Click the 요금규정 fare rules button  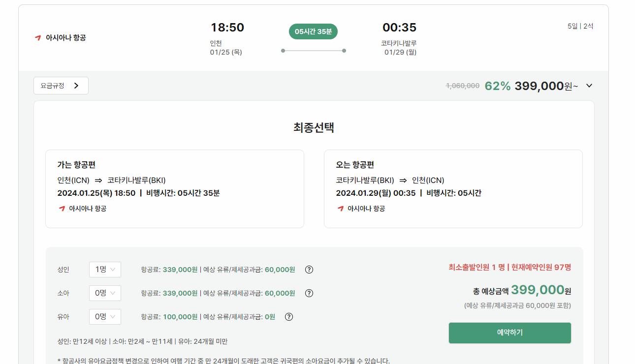point(61,85)
